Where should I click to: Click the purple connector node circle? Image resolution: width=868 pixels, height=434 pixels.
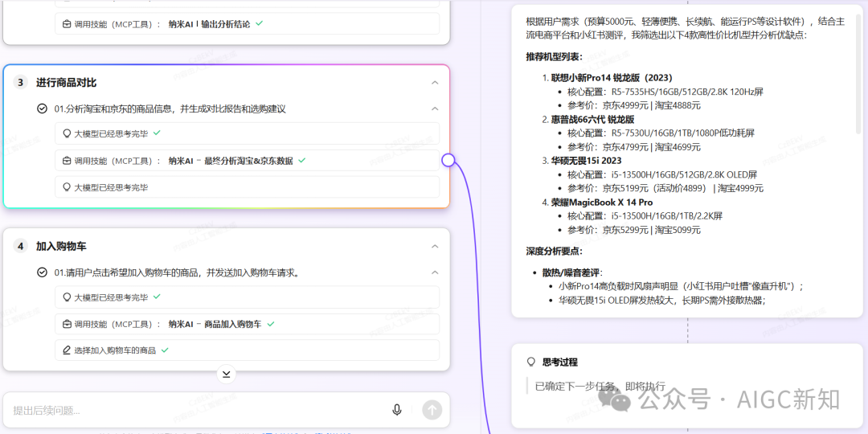coord(448,160)
